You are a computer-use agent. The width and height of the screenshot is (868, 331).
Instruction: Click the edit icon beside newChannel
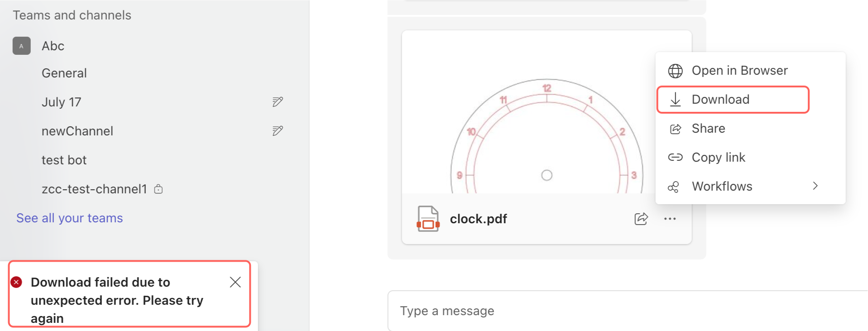278,131
